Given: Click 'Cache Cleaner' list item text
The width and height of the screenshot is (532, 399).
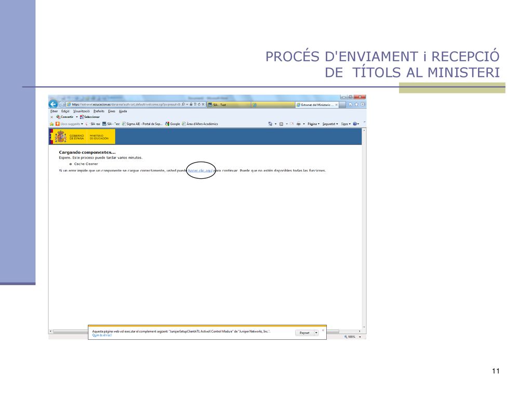Looking at the screenshot, I should point(86,164).
